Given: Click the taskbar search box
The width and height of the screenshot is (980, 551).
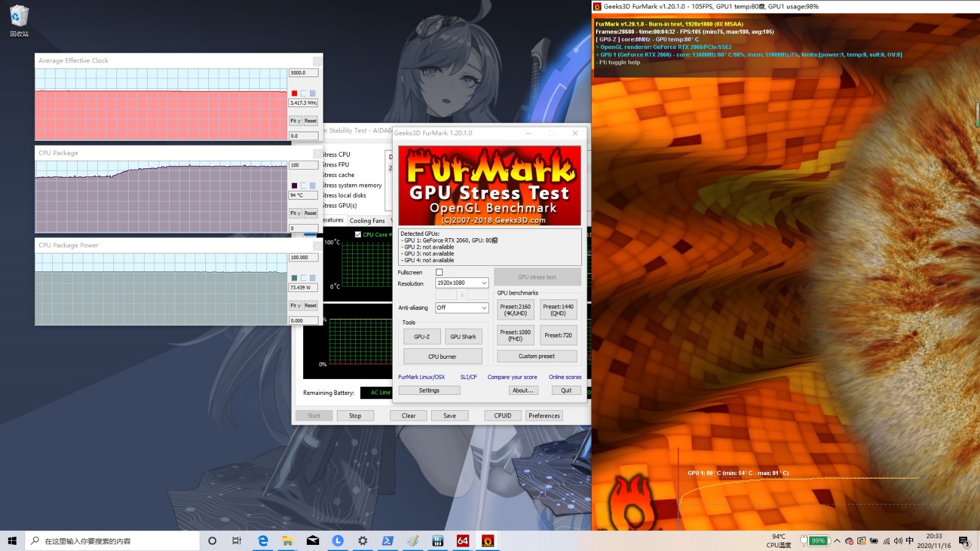Looking at the screenshot, I should 112,541.
